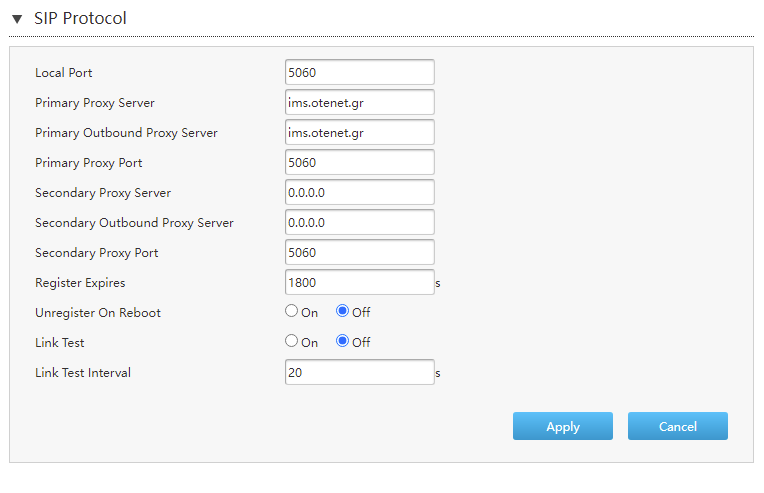Click the SIP Protocol section heading
Viewport: 764px width, 493px height.
point(80,19)
